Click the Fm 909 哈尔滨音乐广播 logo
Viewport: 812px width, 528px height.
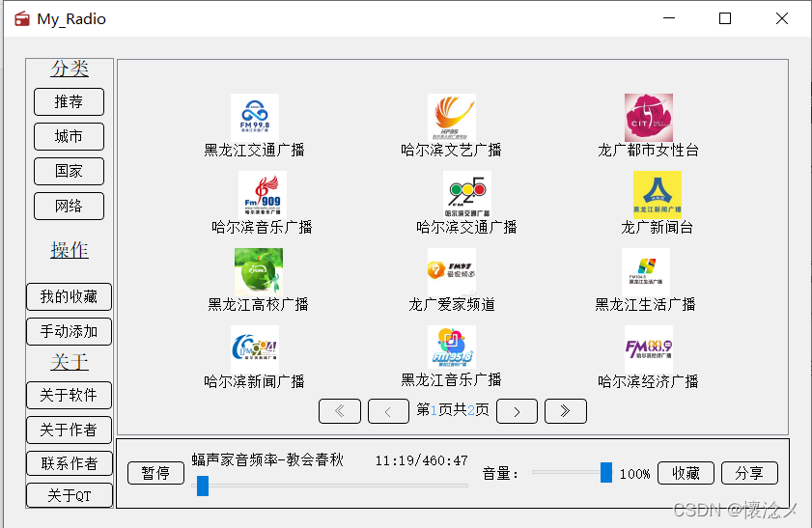[263, 195]
